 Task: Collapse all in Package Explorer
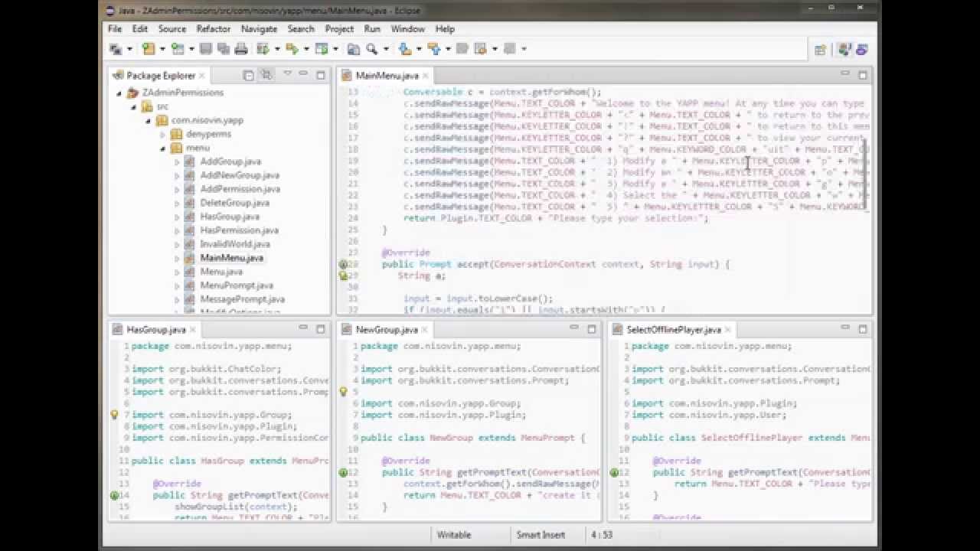coord(248,75)
